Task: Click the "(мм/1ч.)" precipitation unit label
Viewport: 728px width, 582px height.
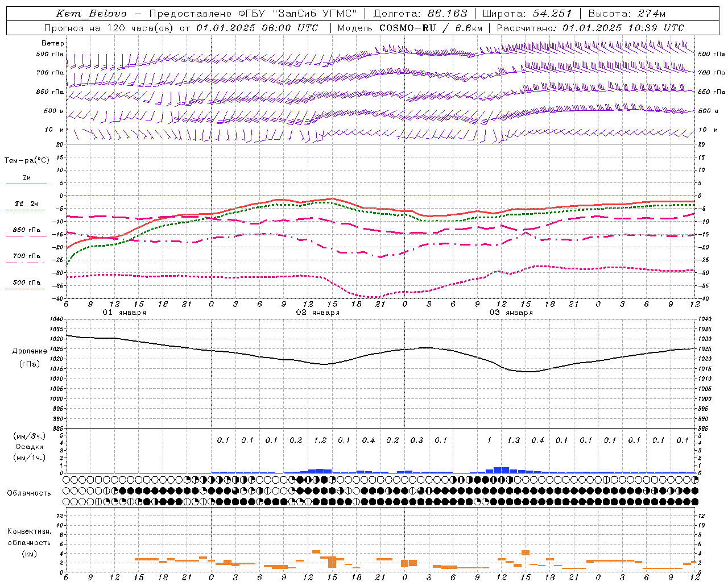Action: point(30,458)
